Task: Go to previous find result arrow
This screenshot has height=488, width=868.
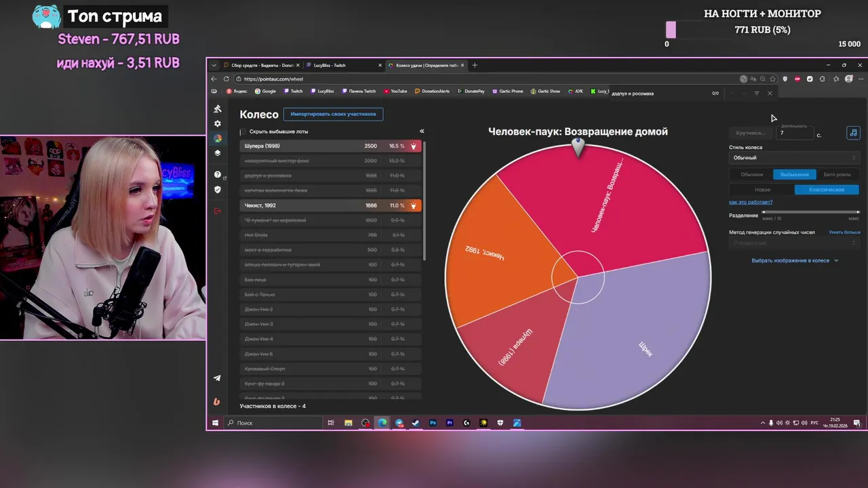Action: point(731,93)
